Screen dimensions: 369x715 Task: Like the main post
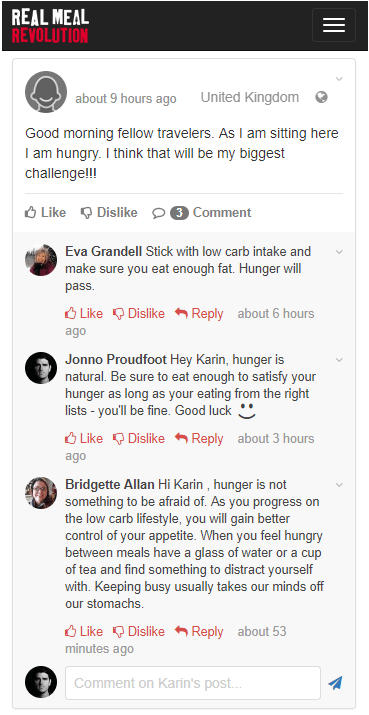(46, 212)
